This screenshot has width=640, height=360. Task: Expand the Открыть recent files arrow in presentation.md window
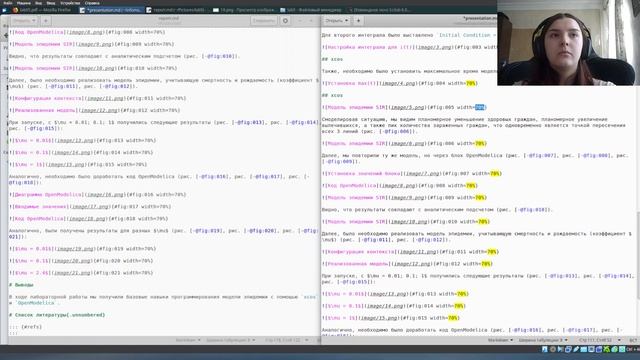(x=347, y=20)
